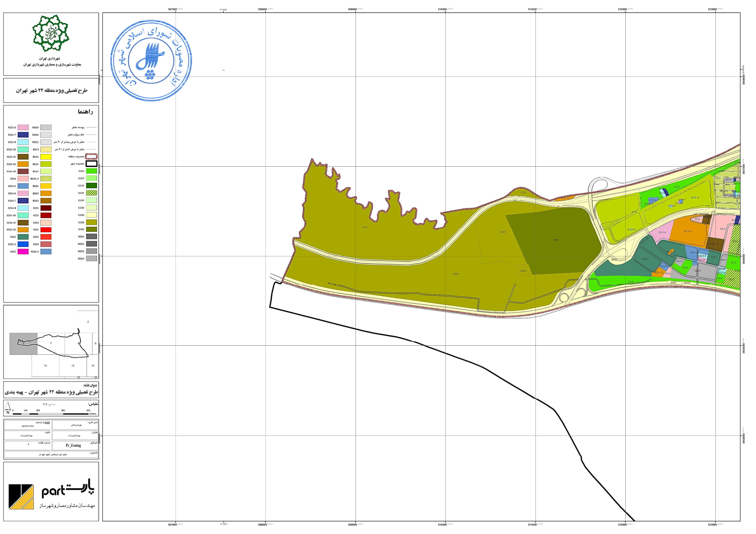The height and width of the screenshot is (534, 756).
Task: Select the M115 legend swatch
Action: point(46,127)
